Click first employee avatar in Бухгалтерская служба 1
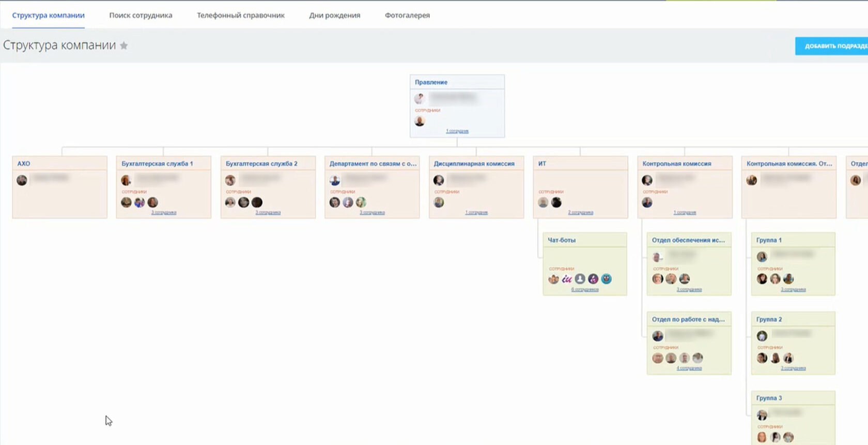Image resolution: width=868 pixels, height=445 pixels. pos(126,203)
